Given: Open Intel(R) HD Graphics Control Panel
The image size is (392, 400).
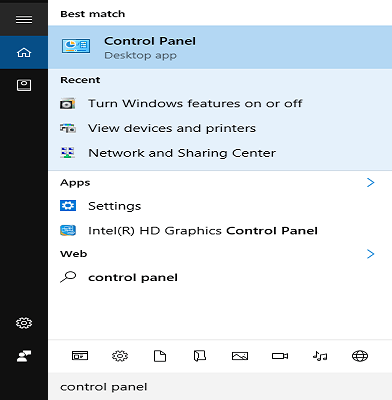Looking at the screenshot, I should (220, 231).
